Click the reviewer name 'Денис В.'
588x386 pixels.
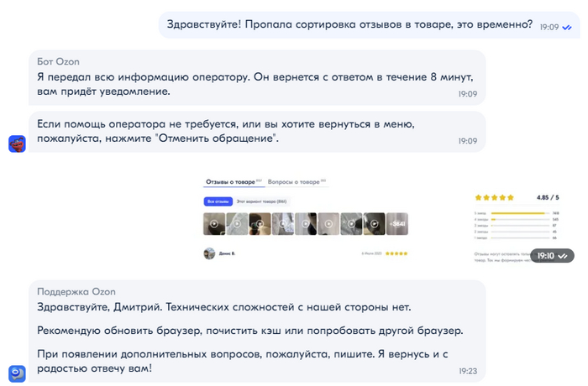227,253
